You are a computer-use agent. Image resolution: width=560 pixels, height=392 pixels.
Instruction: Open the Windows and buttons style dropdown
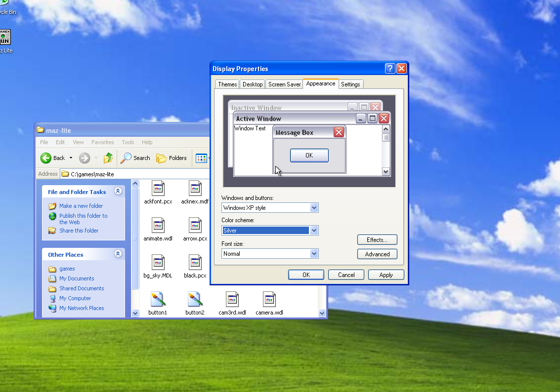click(x=314, y=207)
